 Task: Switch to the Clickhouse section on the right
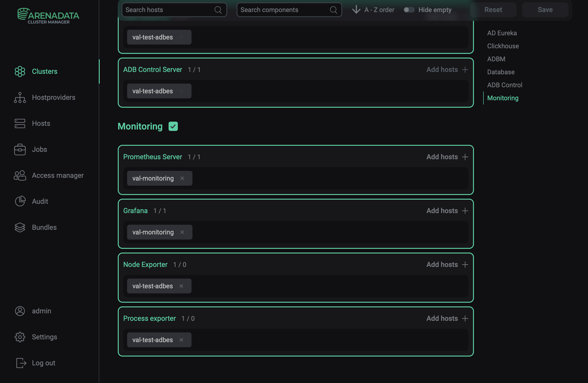tap(503, 46)
